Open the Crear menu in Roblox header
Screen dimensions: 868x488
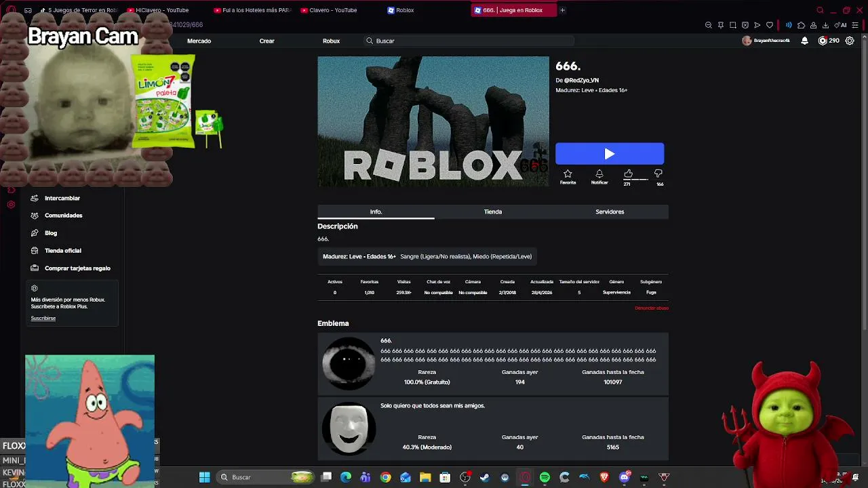pos(267,41)
